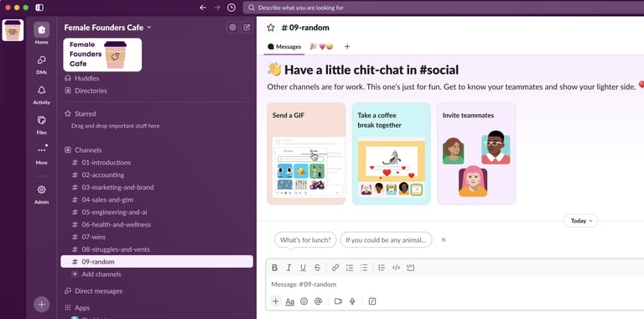
Task: Toggle italic formatting
Action: click(288, 268)
